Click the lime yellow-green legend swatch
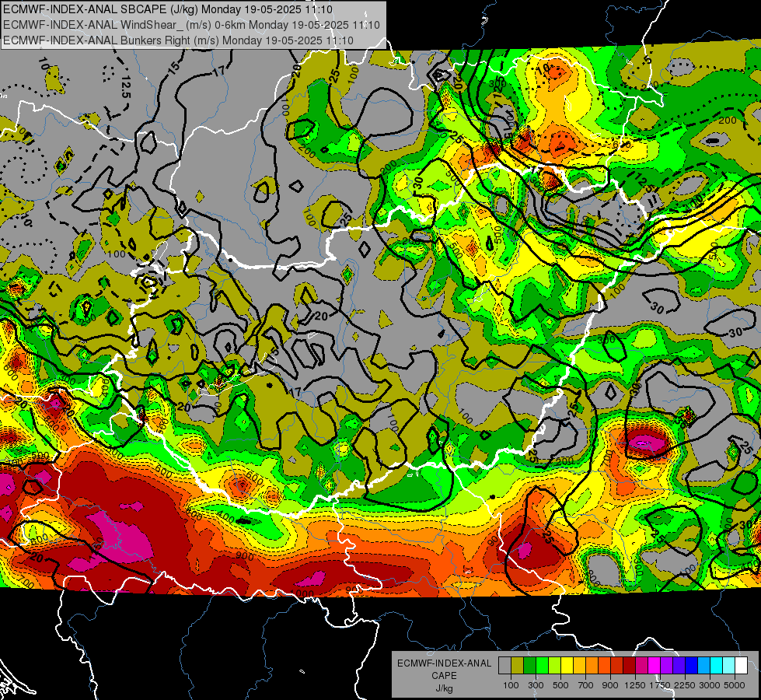The image size is (761, 700). pyautogui.click(x=554, y=666)
